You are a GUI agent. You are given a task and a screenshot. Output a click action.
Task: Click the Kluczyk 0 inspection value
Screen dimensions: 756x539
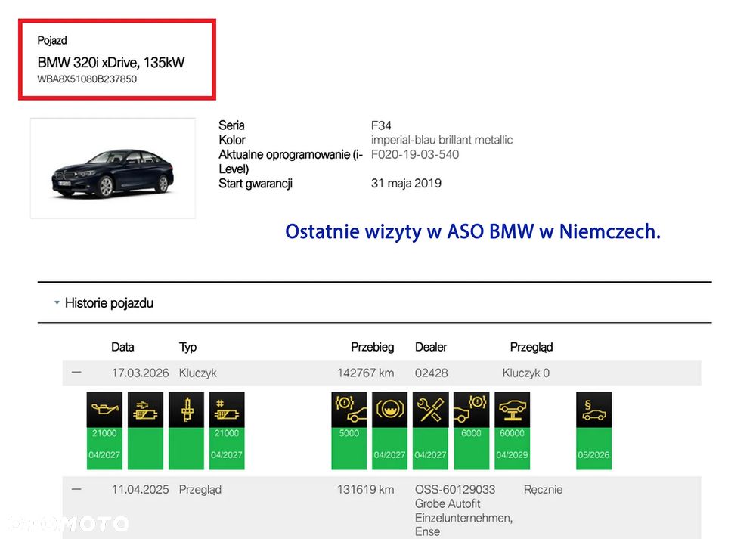tap(526, 373)
